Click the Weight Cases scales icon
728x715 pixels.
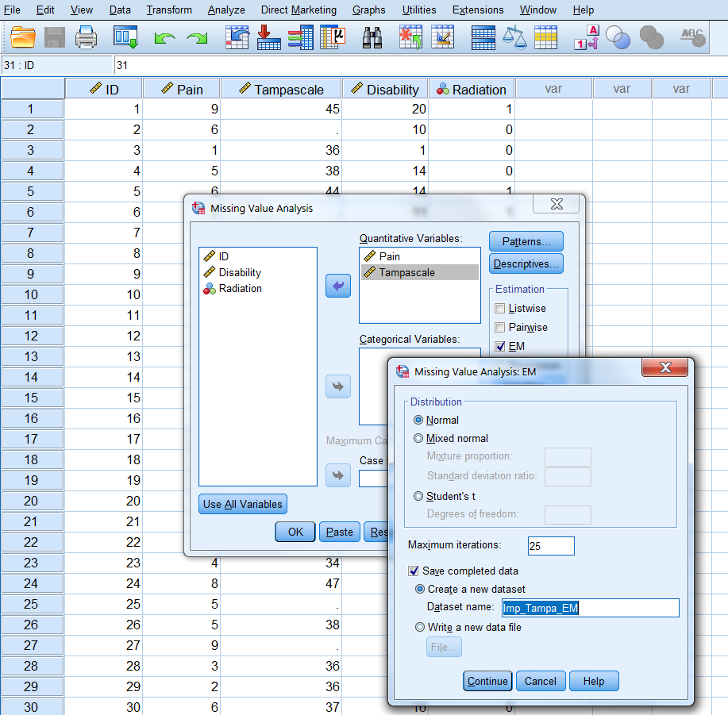point(515,37)
